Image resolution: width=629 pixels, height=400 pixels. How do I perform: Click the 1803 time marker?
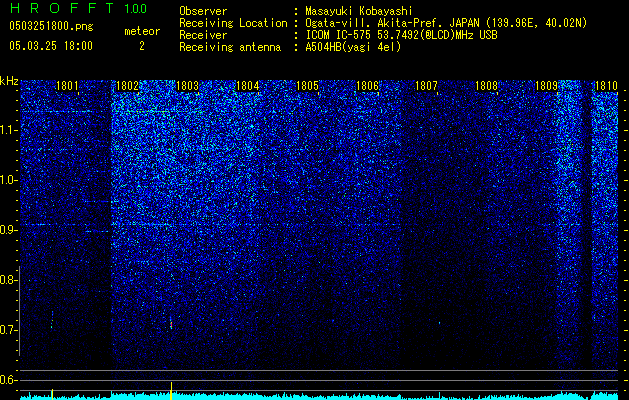188,86
